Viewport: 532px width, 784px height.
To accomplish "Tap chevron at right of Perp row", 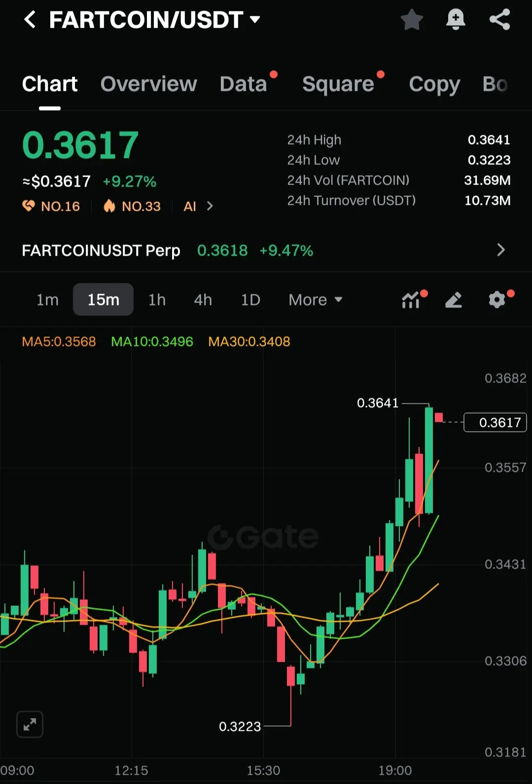I will [x=501, y=250].
